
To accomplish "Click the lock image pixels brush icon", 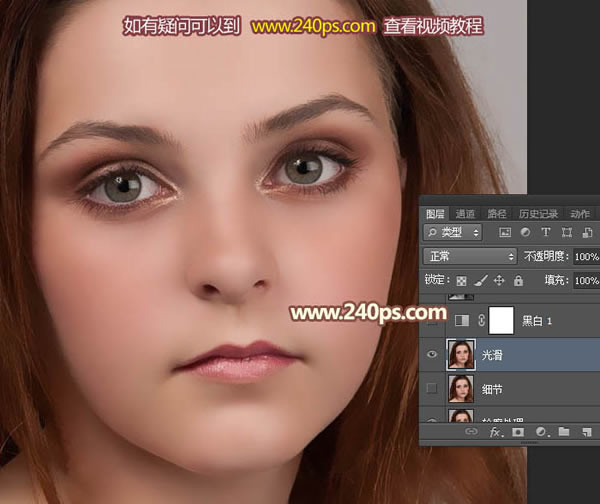I will pos(479,282).
